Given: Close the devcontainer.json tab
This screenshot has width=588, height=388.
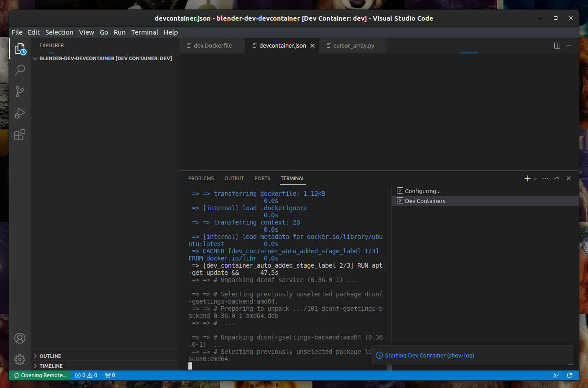Looking at the screenshot, I should click(x=312, y=46).
